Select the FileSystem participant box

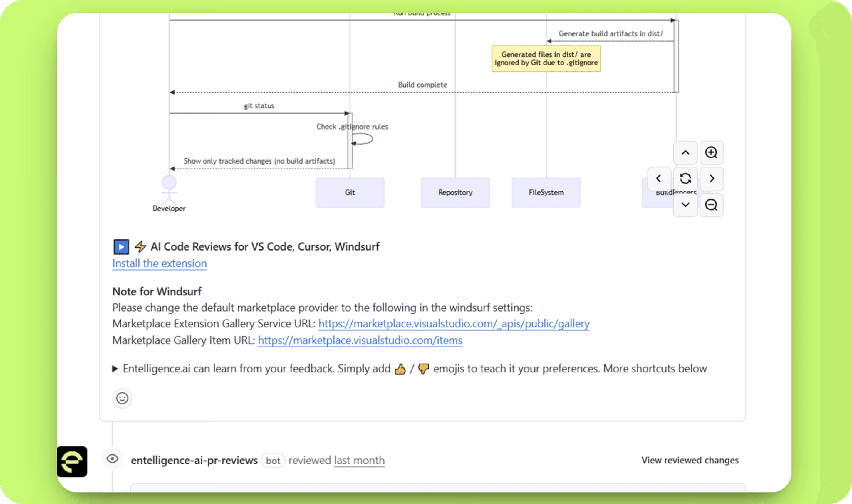pos(546,193)
